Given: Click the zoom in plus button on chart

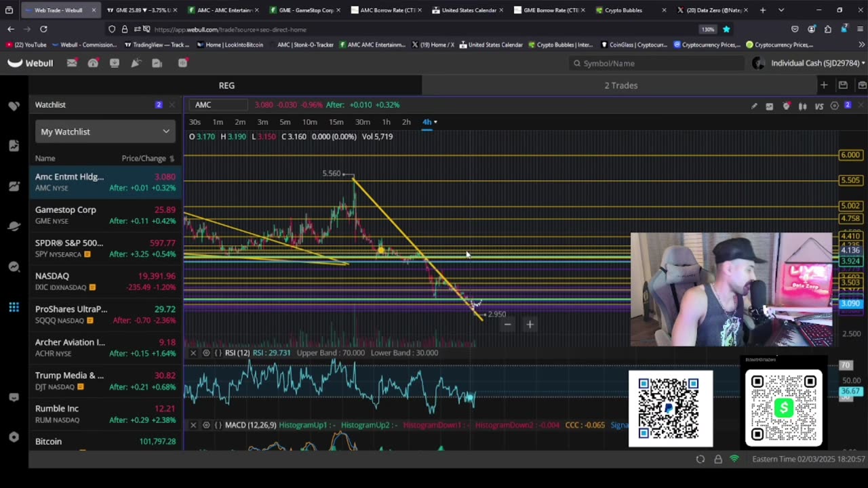Looking at the screenshot, I should pyautogui.click(x=530, y=325).
